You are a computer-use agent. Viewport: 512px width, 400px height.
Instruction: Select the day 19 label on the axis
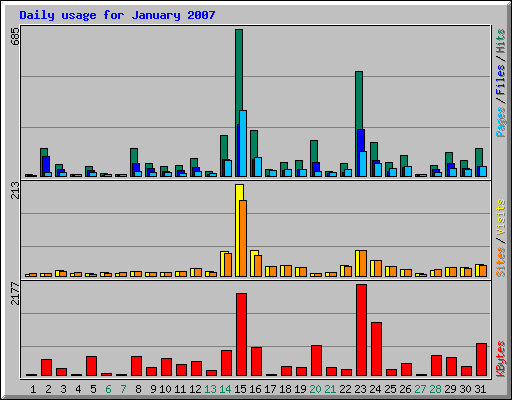300,389
